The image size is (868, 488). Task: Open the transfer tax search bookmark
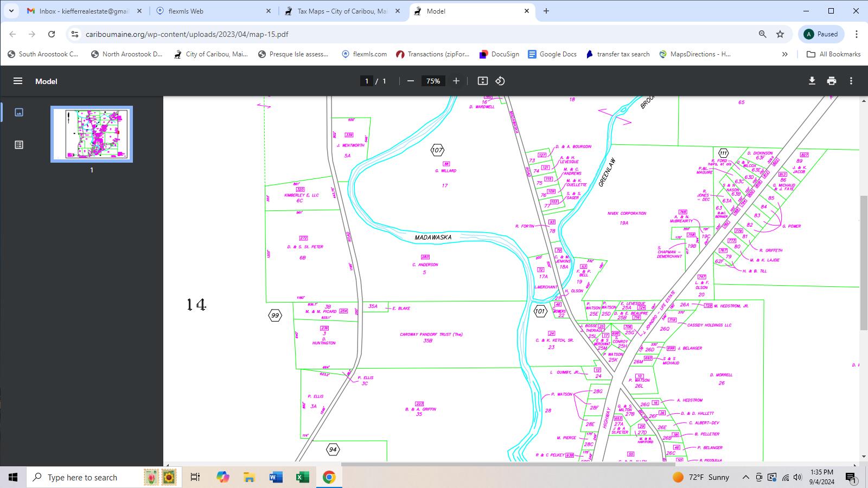pyautogui.click(x=617, y=54)
